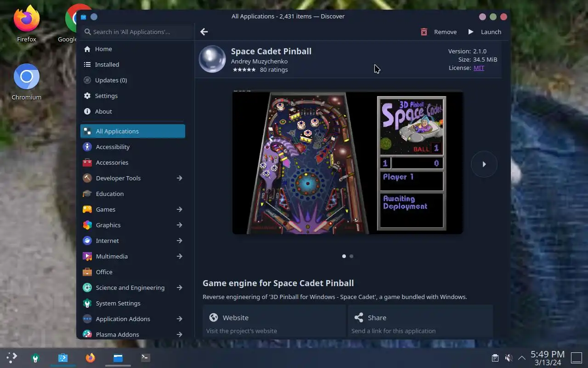Image resolution: width=588 pixels, height=368 pixels.
Task: Click the author name Andrey Muzychenko
Action: (x=259, y=61)
